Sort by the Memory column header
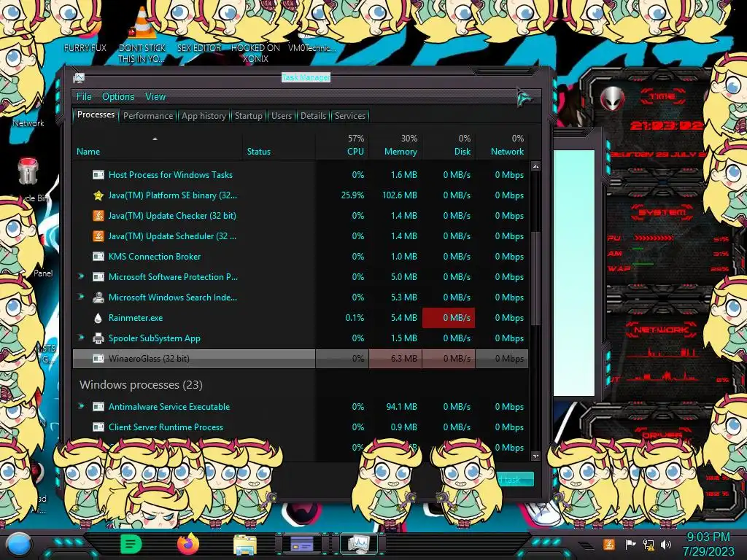 (395, 145)
